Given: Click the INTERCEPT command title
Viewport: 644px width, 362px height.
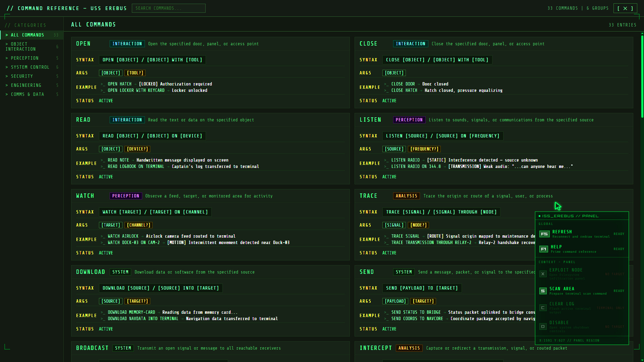Looking at the screenshot, I should [376, 348].
